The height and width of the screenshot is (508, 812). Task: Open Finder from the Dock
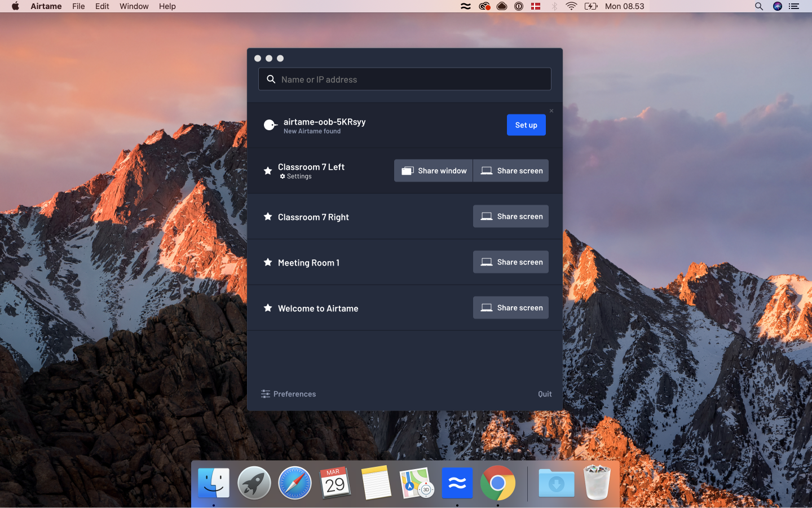[x=214, y=483]
